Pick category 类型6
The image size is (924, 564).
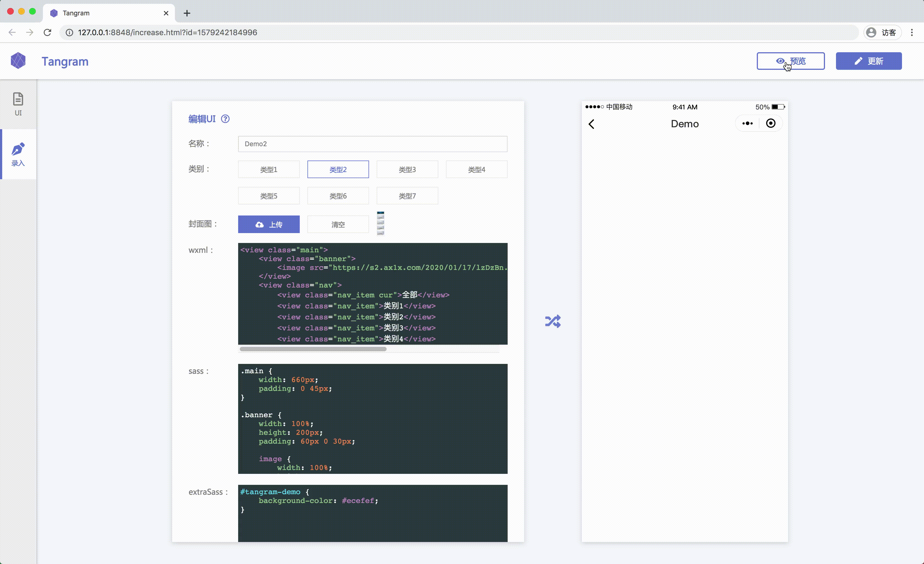[x=338, y=196]
